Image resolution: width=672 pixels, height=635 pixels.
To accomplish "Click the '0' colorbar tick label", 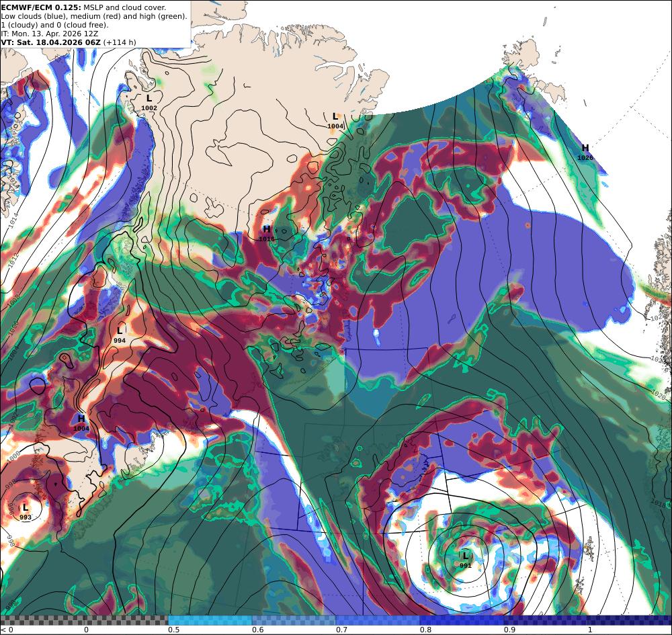I will 86,630.
